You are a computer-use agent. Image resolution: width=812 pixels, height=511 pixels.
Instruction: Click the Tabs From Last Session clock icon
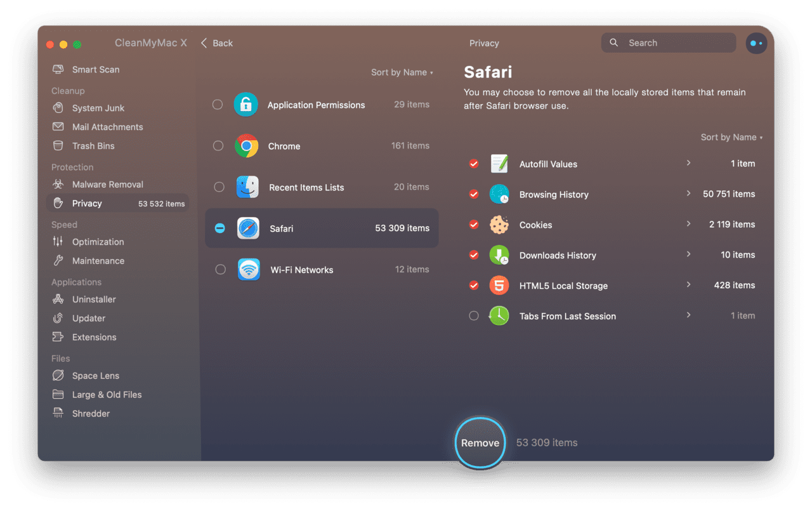(499, 315)
